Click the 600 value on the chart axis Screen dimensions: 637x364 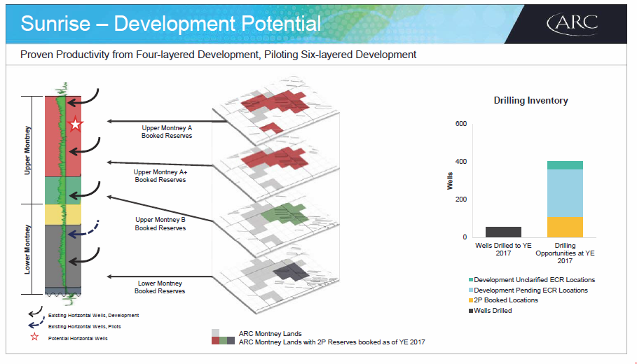(461, 124)
